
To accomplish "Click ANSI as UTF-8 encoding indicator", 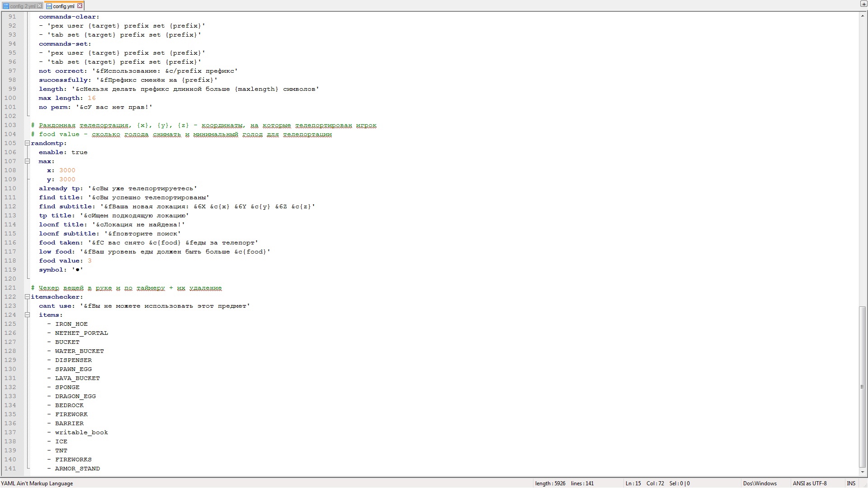I will 809,483.
